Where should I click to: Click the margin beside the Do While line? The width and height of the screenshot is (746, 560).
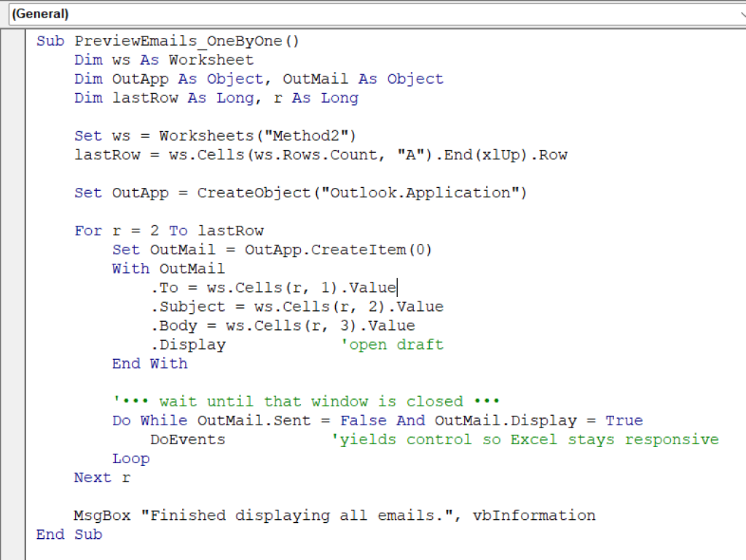pyautogui.click(x=15, y=420)
